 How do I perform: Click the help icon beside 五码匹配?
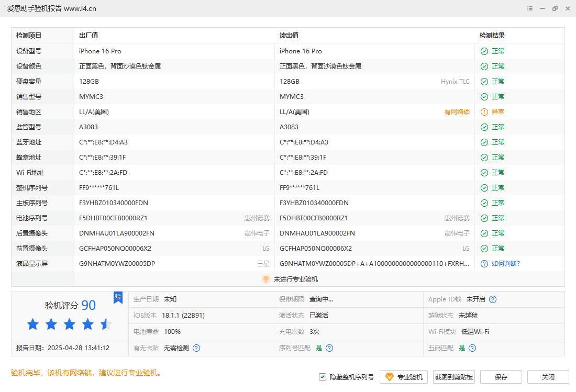(472, 348)
